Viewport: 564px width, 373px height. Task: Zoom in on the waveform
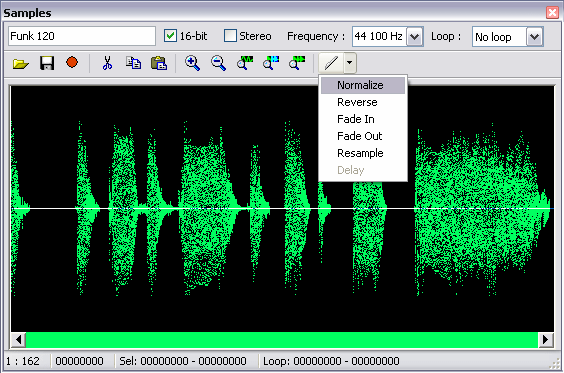[192, 63]
